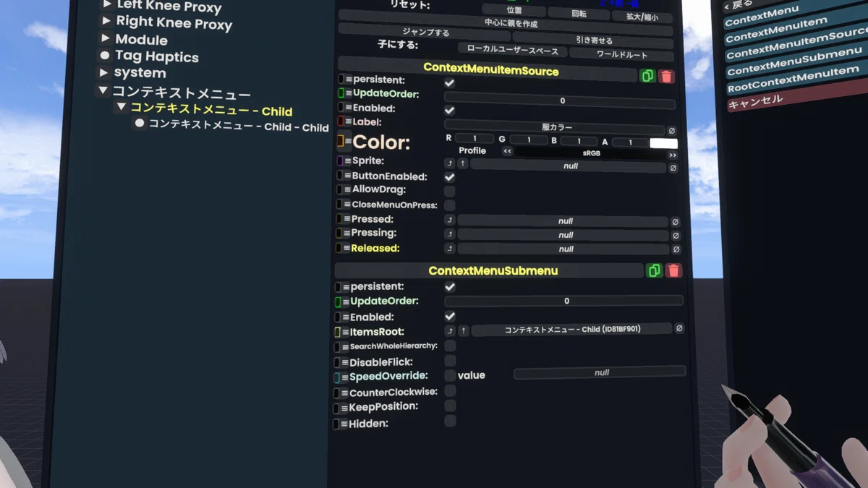
Task: Reset position with 位置 button
Action: (x=514, y=11)
